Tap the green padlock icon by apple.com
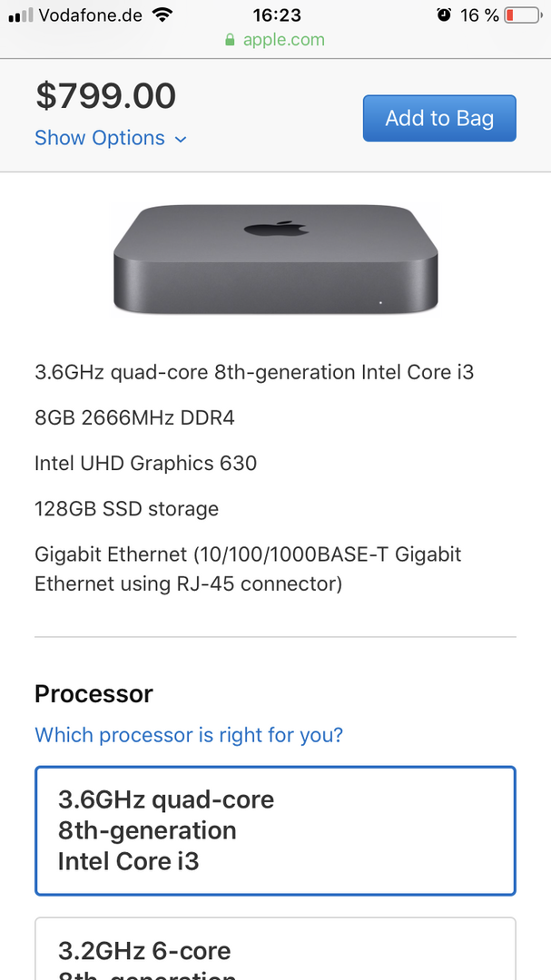This screenshot has width=551, height=980. point(230,40)
